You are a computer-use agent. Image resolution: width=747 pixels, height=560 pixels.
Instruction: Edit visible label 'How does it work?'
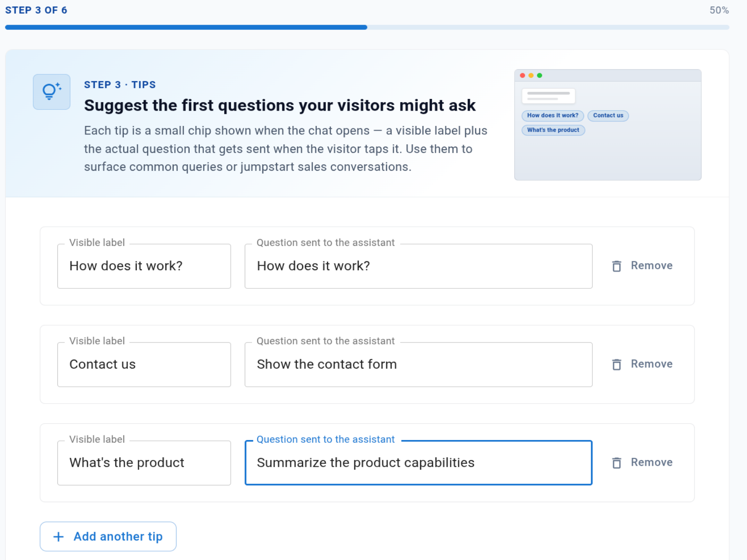(x=144, y=266)
